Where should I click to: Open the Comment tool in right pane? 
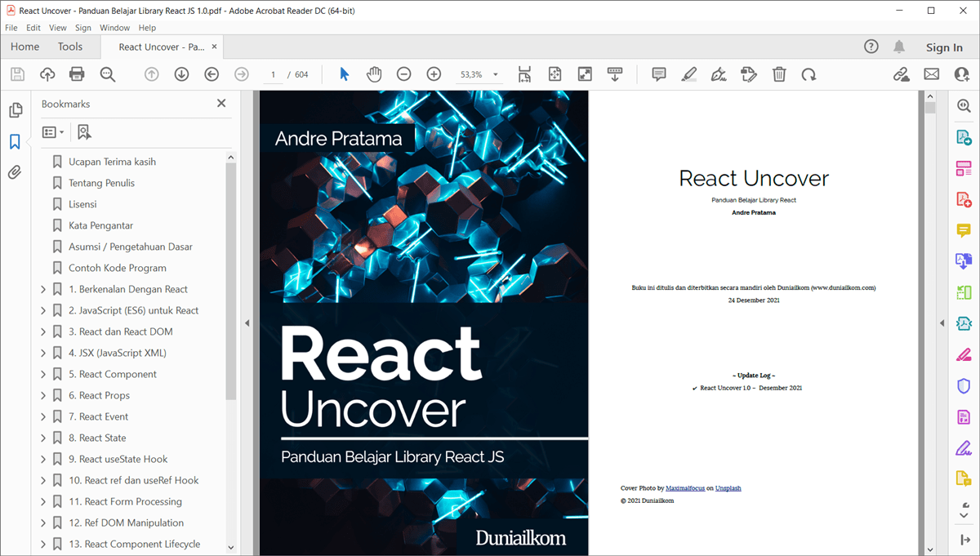964,231
